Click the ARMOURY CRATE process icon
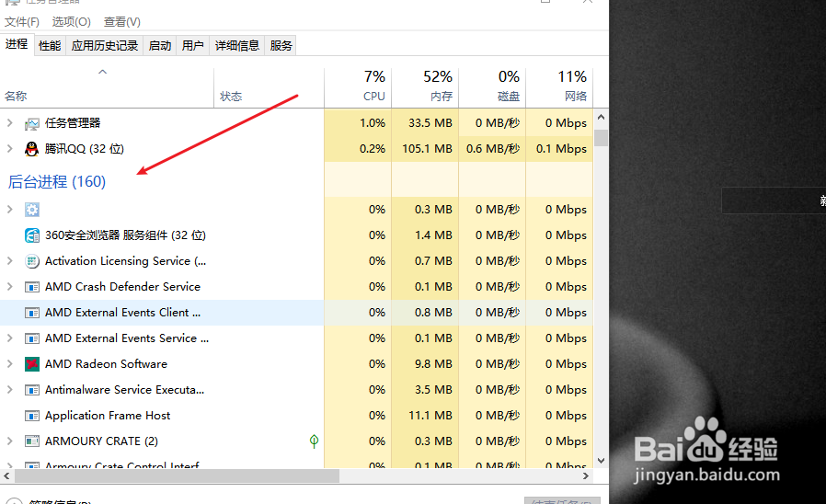826x504 pixels. 32,441
